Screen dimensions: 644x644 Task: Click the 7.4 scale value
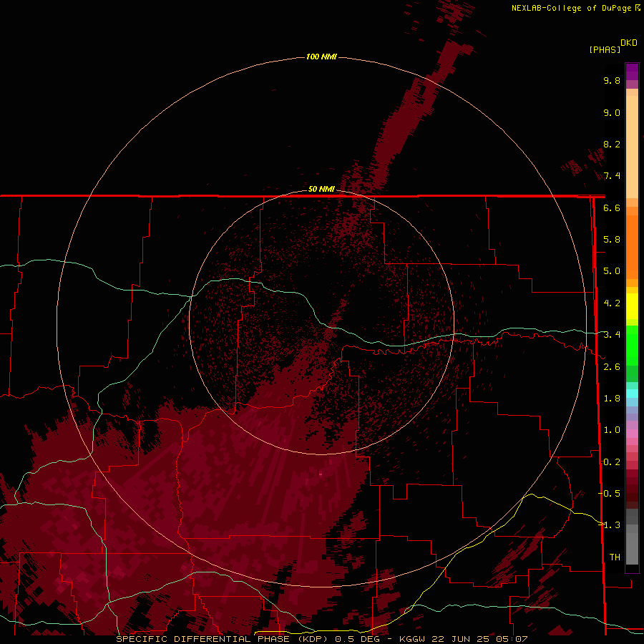[x=612, y=176]
